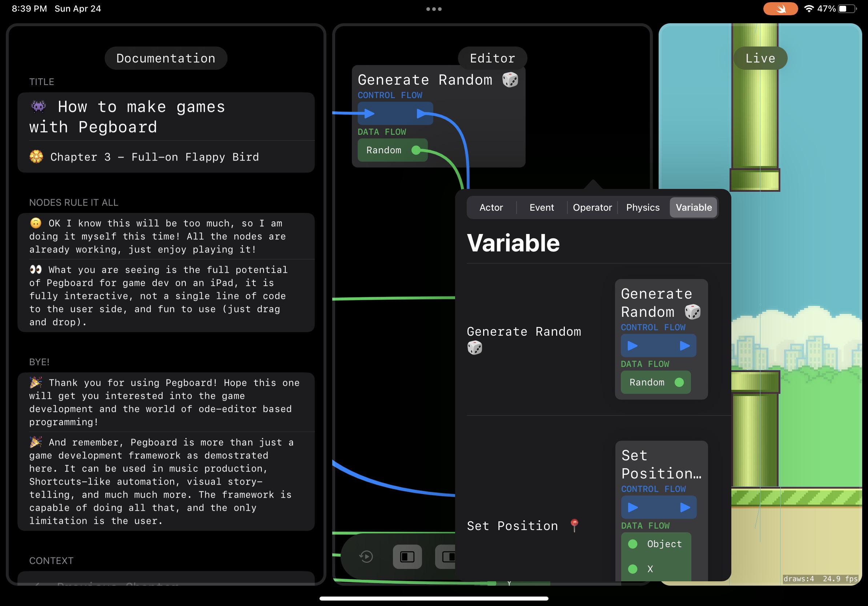
Task: Tap Random output port on editor node
Action: pyautogui.click(x=416, y=150)
